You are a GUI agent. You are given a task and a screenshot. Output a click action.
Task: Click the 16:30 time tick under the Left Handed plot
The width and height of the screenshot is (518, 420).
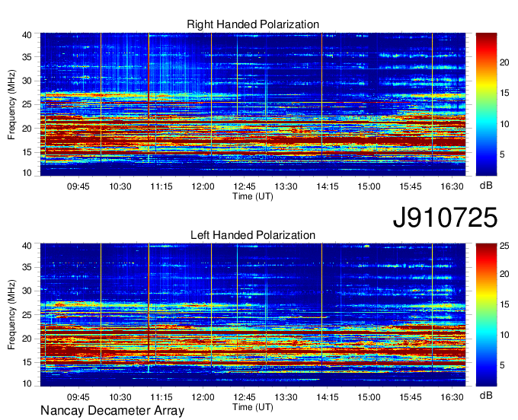click(452, 397)
